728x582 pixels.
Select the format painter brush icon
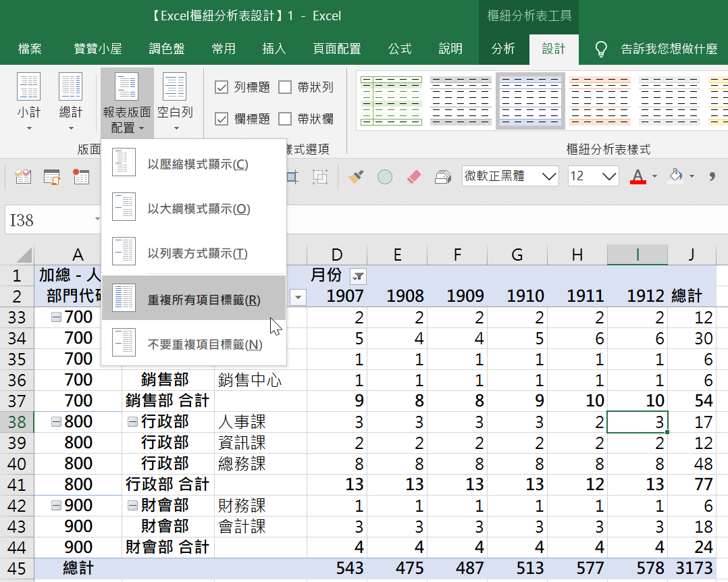(x=356, y=177)
